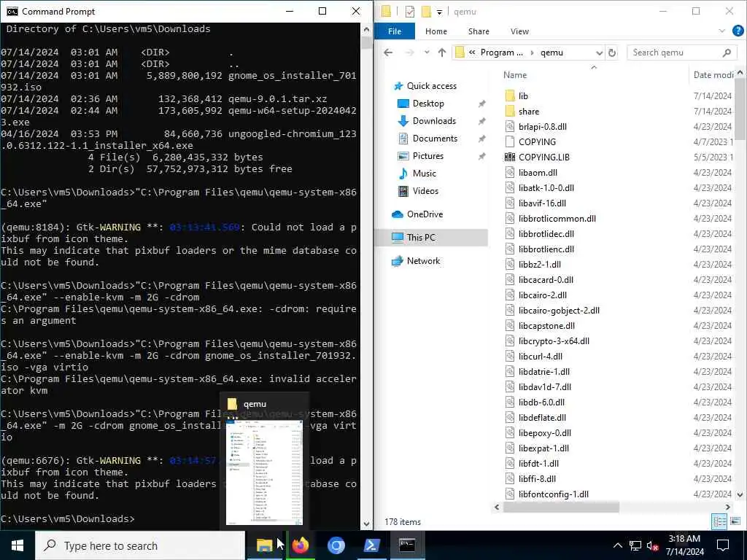Open recent locations dropdown arrow

point(427,52)
